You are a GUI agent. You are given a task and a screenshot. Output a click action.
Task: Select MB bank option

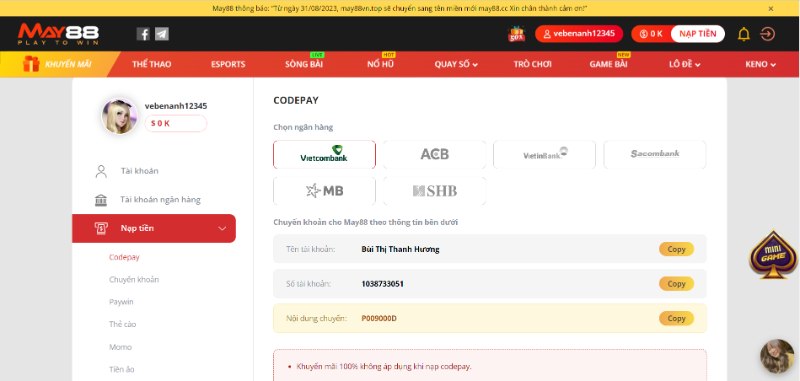pos(324,191)
